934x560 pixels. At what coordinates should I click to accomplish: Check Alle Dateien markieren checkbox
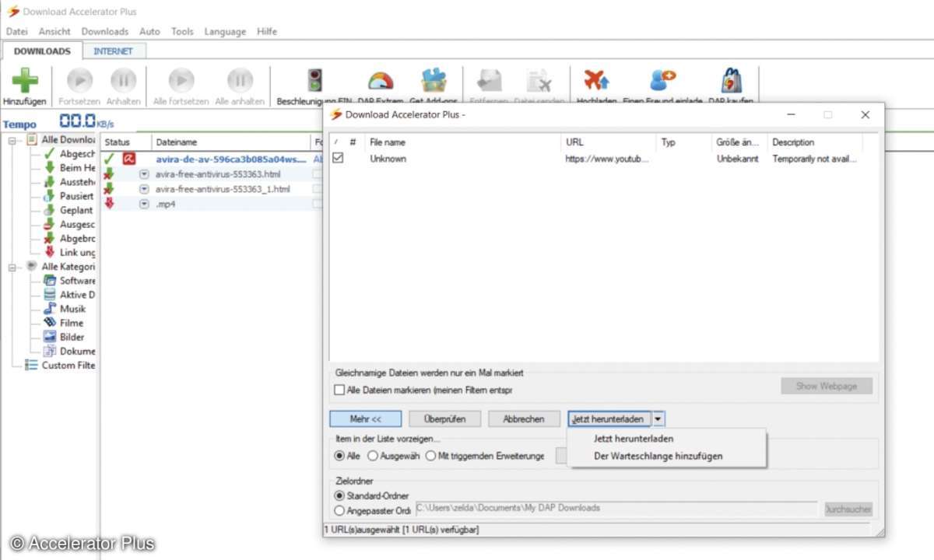pyautogui.click(x=339, y=390)
